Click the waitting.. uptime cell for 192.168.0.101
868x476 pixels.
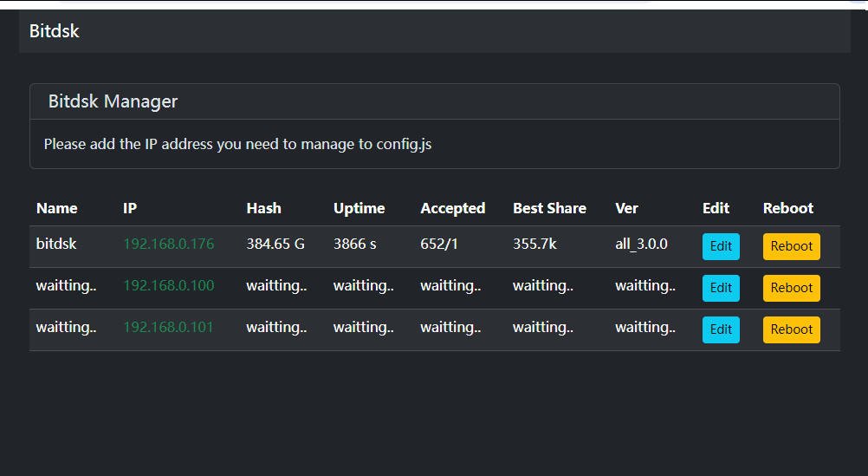point(363,328)
